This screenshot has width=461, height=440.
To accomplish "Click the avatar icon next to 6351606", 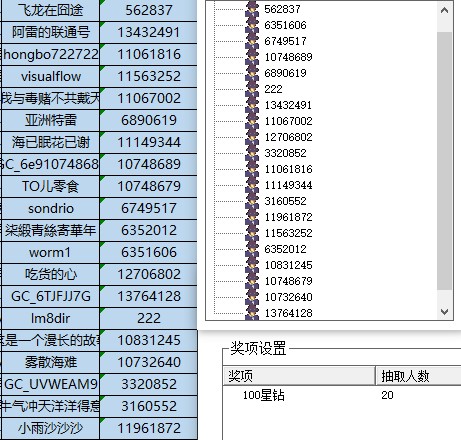I will tap(252, 25).
